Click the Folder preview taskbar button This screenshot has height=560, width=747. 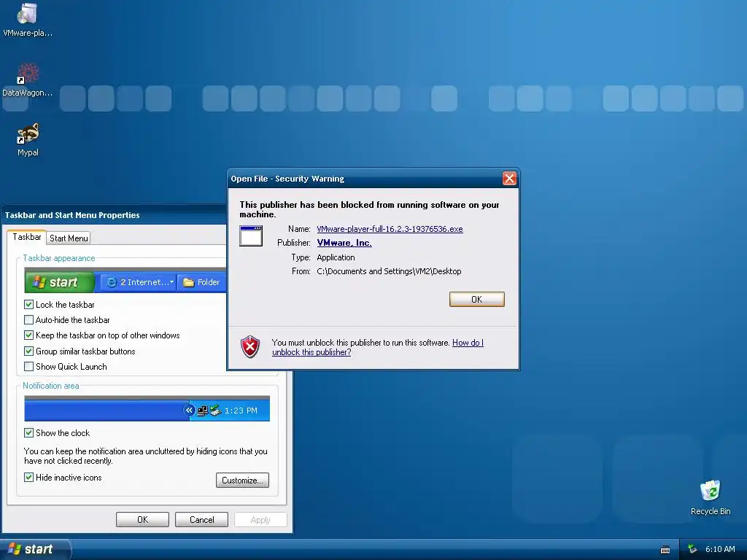point(201,282)
